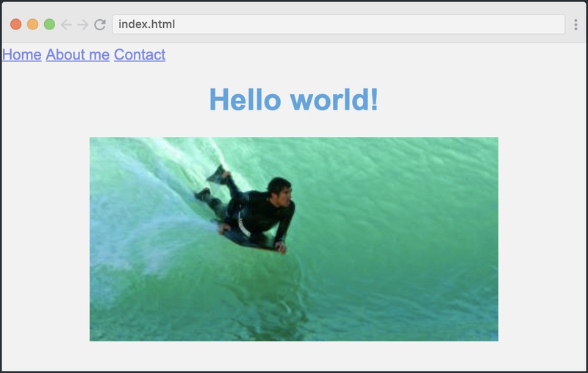Screen dimensions: 588x373
Task: Click the green maximize window button
Action: pyautogui.click(x=49, y=24)
